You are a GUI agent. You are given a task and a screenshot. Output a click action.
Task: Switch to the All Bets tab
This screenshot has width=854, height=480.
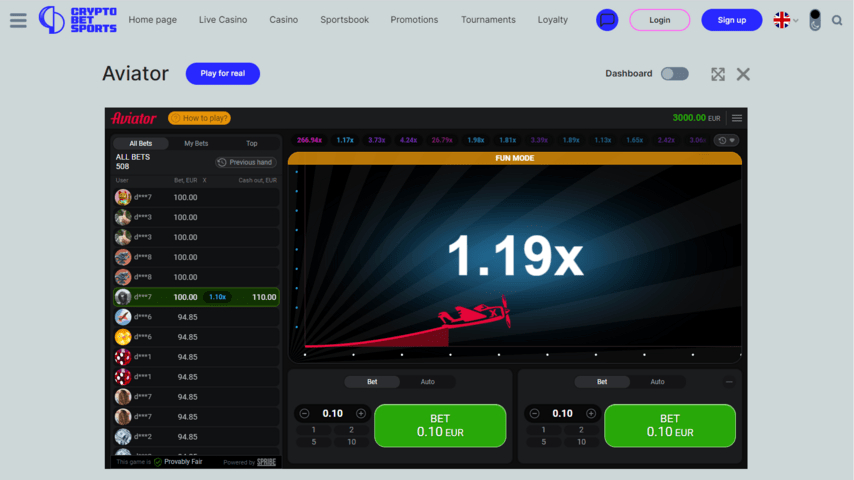[141, 143]
